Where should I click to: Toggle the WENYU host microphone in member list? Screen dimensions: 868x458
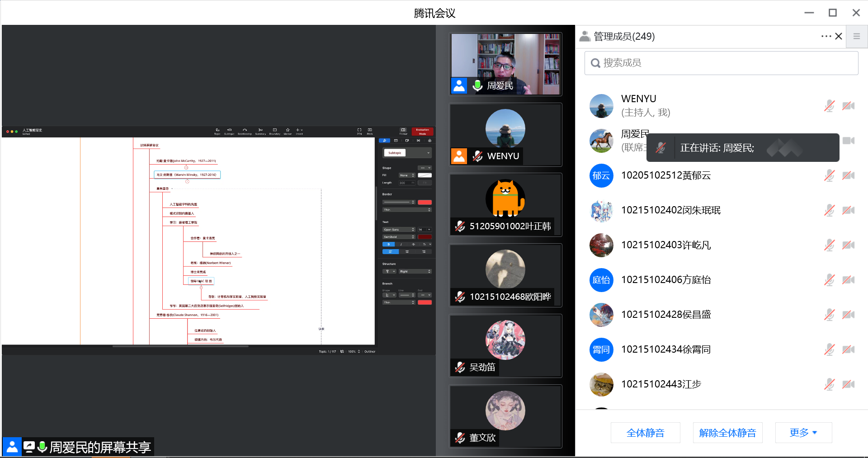[x=829, y=106]
